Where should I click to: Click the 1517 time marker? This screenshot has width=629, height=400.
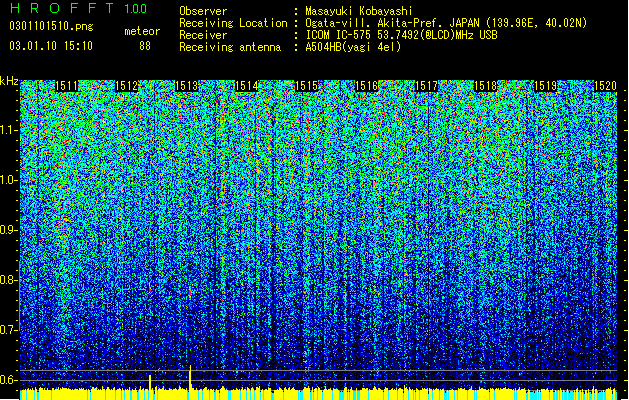pos(426,86)
